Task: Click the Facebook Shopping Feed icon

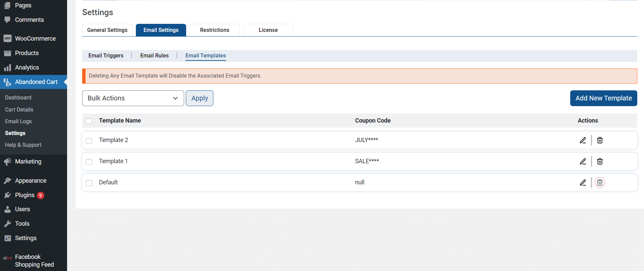Action: [x=7, y=258]
